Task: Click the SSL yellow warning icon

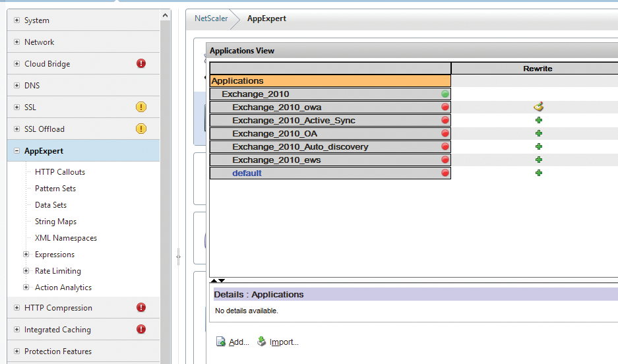Action: coord(141,107)
